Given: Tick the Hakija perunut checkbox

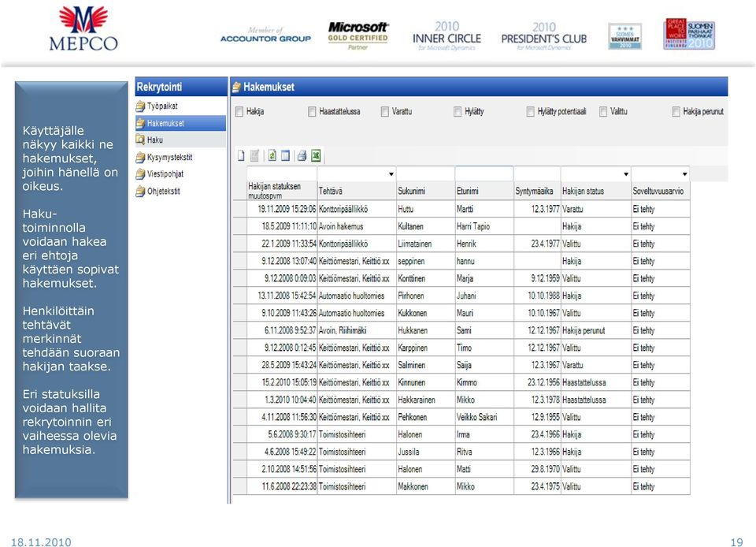Looking at the screenshot, I should point(676,112).
